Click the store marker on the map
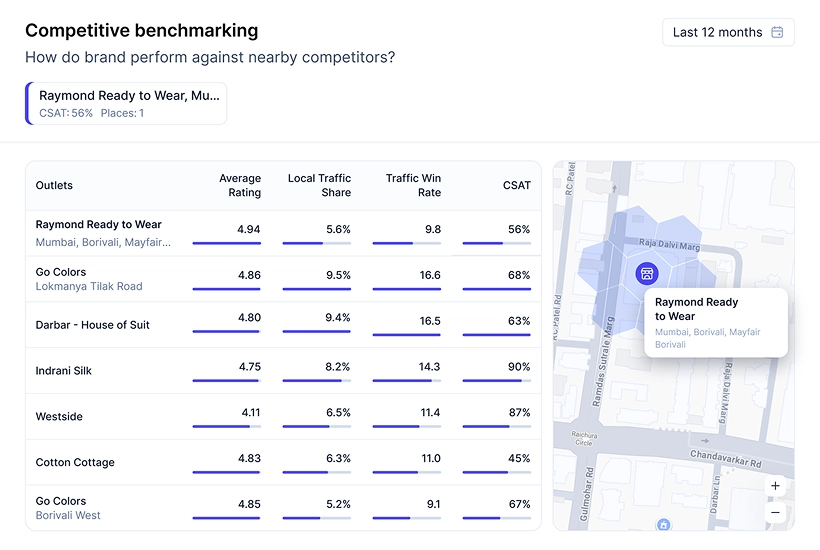 [646, 273]
